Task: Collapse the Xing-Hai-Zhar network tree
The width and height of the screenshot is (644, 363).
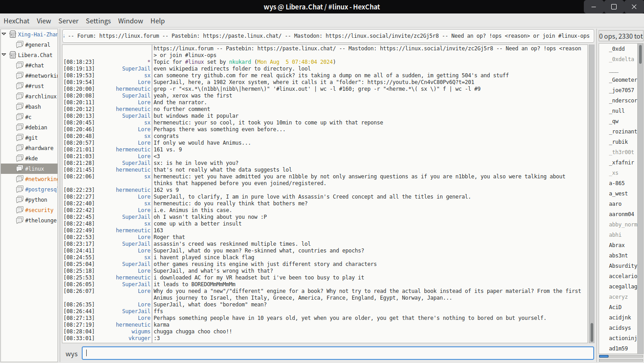Action: pyautogui.click(x=4, y=35)
